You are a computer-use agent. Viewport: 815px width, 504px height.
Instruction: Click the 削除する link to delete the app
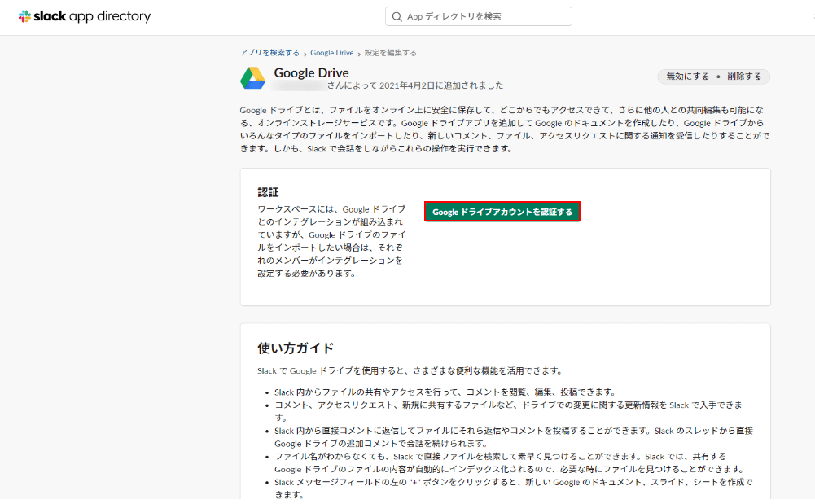click(x=743, y=76)
